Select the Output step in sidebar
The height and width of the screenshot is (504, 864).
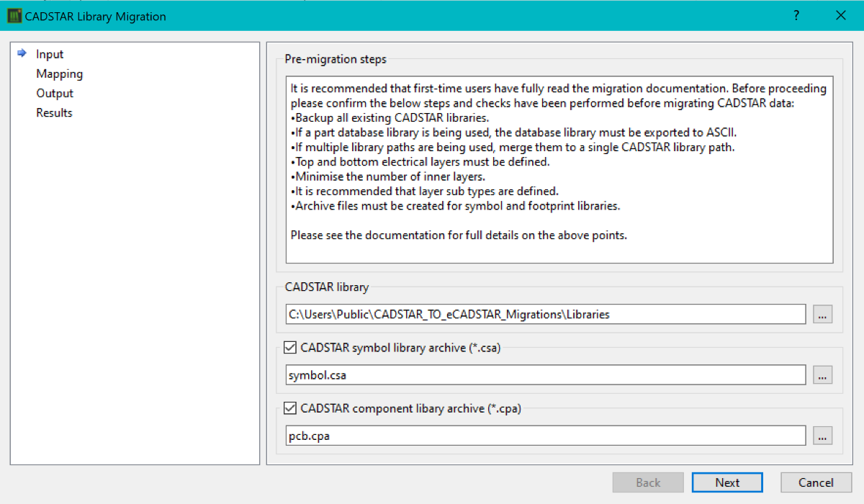click(55, 93)
